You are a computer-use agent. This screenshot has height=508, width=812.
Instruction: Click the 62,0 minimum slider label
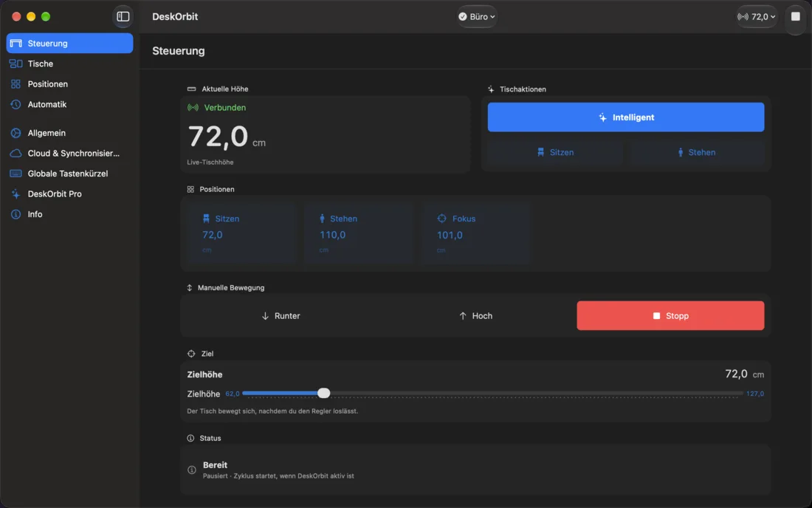tap(233, 394)
